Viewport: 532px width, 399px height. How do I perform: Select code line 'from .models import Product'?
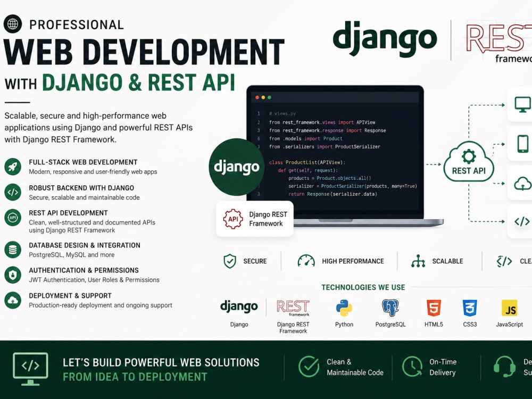click(306, 138)
